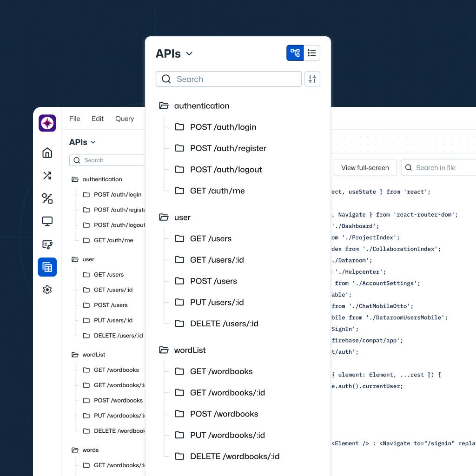476x476 pixels.
Task: Click the highlighted table view sidebar icon
Action: click(x=47, y=267)
